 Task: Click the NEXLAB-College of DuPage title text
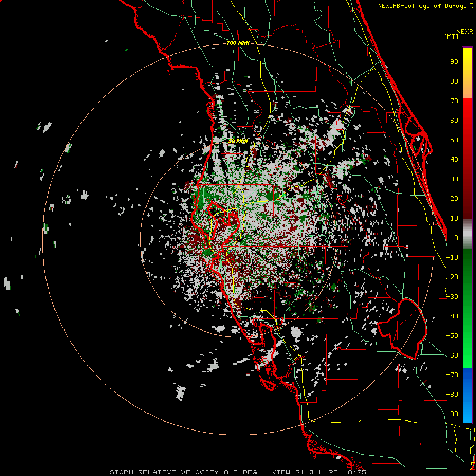[x=425, y=6]
